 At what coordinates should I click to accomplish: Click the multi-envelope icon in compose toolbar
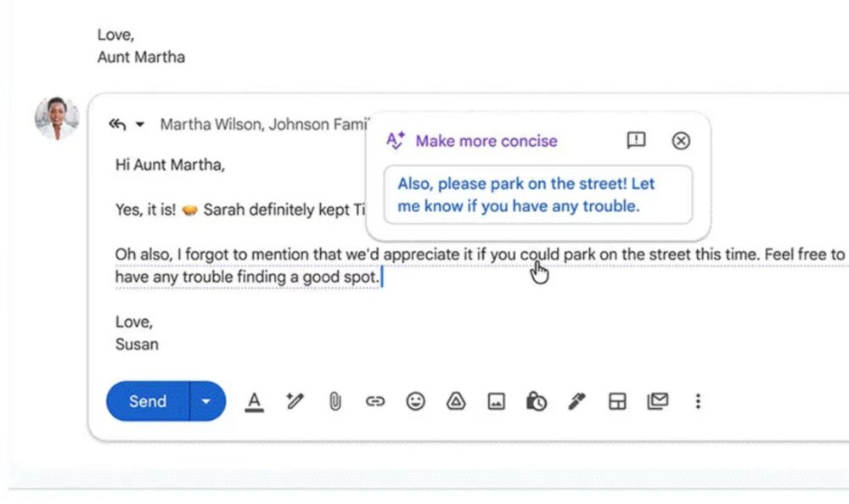[657, 401]
